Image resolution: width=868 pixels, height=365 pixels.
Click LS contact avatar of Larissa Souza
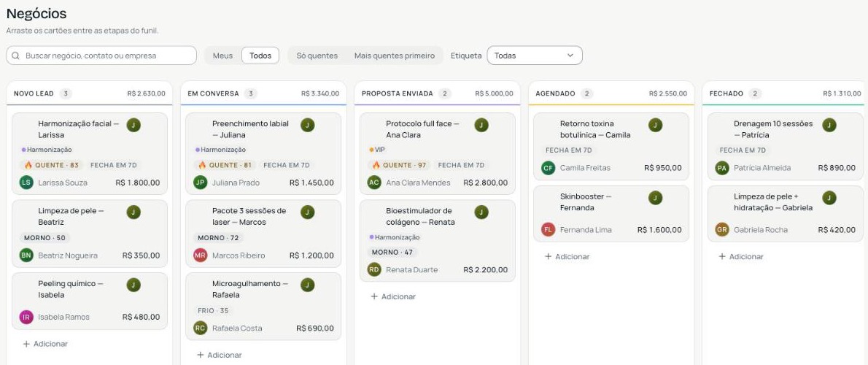[26, 182]
